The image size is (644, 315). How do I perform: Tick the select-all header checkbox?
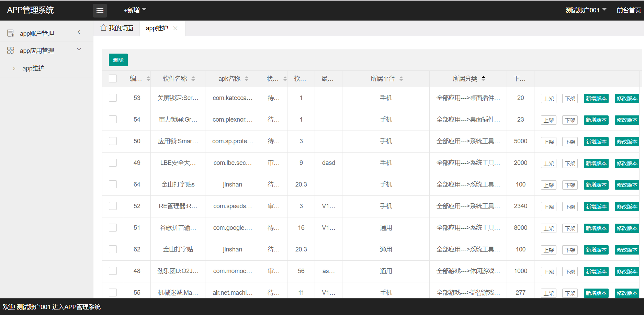[x=113, y=79]
